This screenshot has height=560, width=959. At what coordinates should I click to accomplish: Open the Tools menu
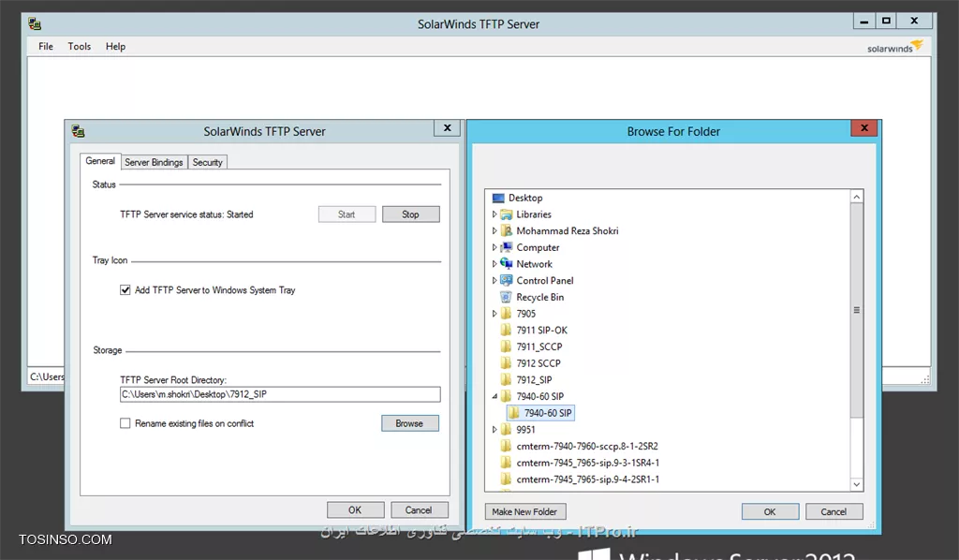pos(80,47)
